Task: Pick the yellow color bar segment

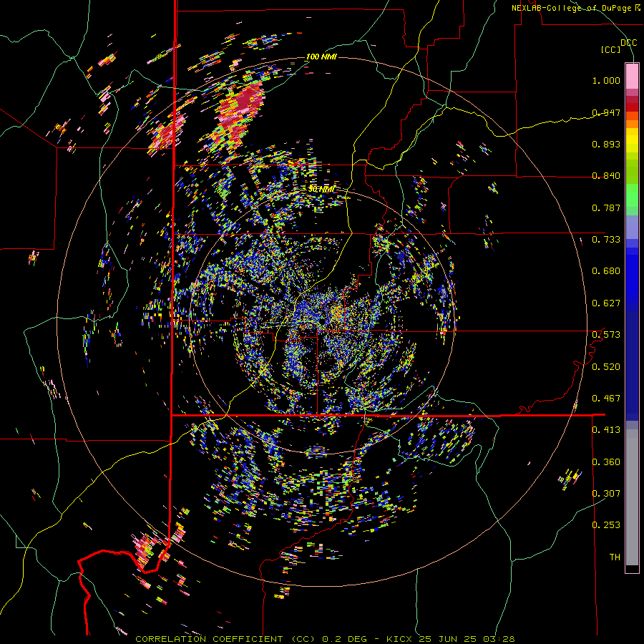Action: click(632, 140)
